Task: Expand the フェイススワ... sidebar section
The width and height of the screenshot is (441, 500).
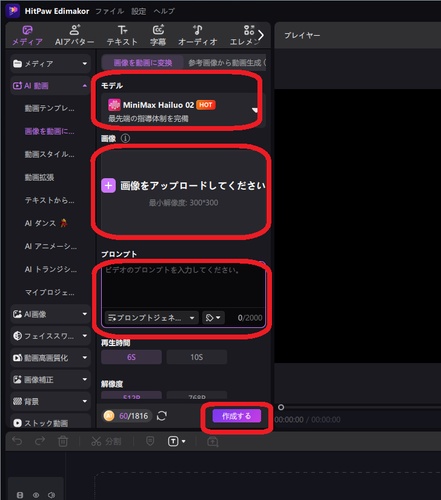Action: pos(50,336)
